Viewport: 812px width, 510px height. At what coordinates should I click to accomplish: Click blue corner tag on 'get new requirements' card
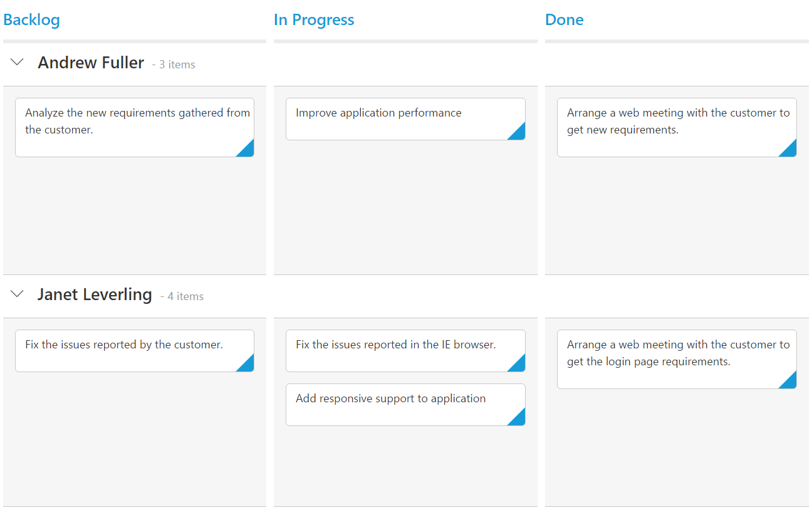[790, 150]
